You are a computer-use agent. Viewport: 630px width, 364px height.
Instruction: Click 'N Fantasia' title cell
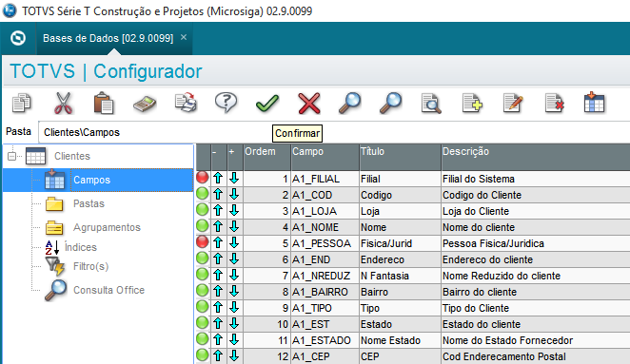tap(400, 276)
